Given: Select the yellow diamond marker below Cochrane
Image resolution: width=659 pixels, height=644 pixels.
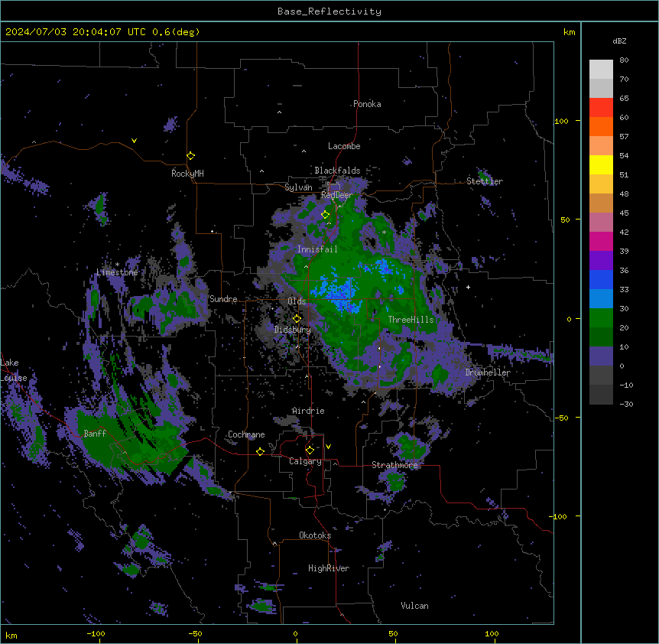Looking at the screenshot, I should pyautogui.click(x=260, y=451).
